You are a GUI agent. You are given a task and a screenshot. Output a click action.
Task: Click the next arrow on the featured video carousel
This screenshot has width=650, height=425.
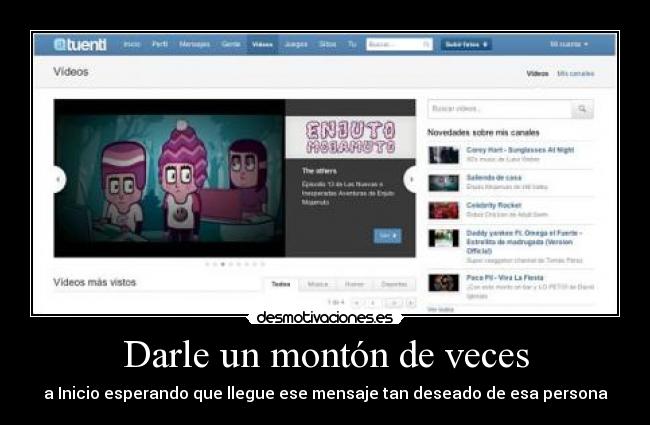click(410, 179)
